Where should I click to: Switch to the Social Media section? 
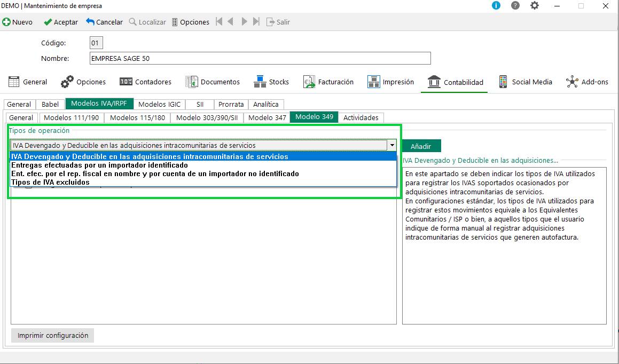[526, 82]
